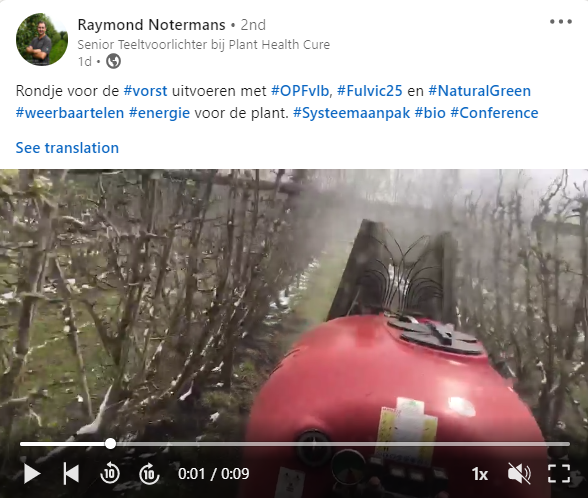Open the #Systeemaanpak hashtag
The image size is (588, 498).
pyautogui.click(x=351, y=113)
